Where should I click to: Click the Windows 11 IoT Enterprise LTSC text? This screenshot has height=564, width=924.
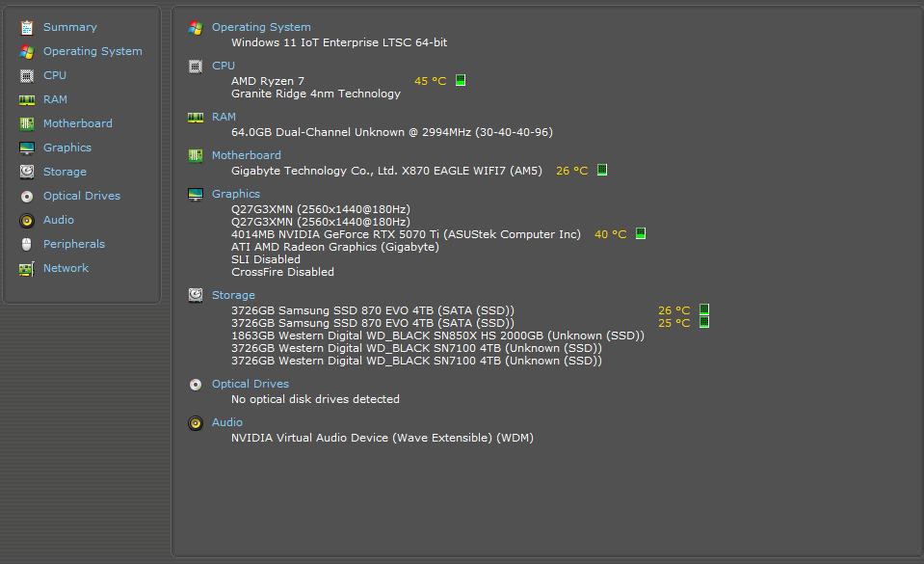339,42
